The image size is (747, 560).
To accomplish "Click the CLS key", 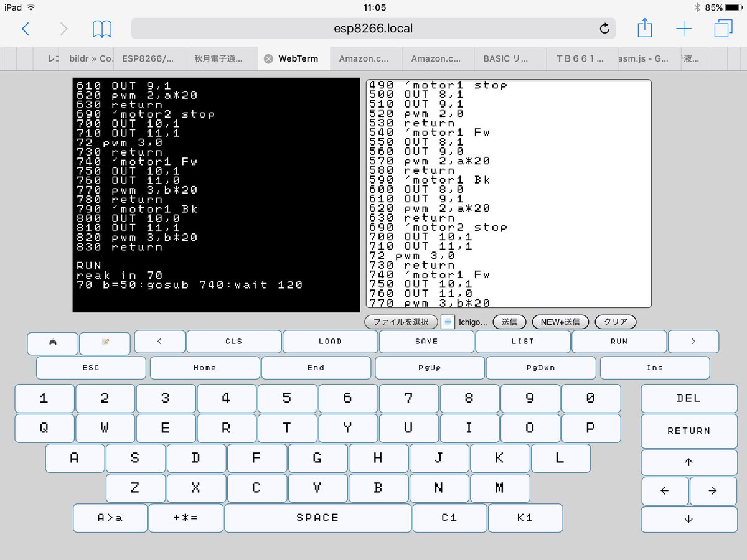I will click(234, 342).
